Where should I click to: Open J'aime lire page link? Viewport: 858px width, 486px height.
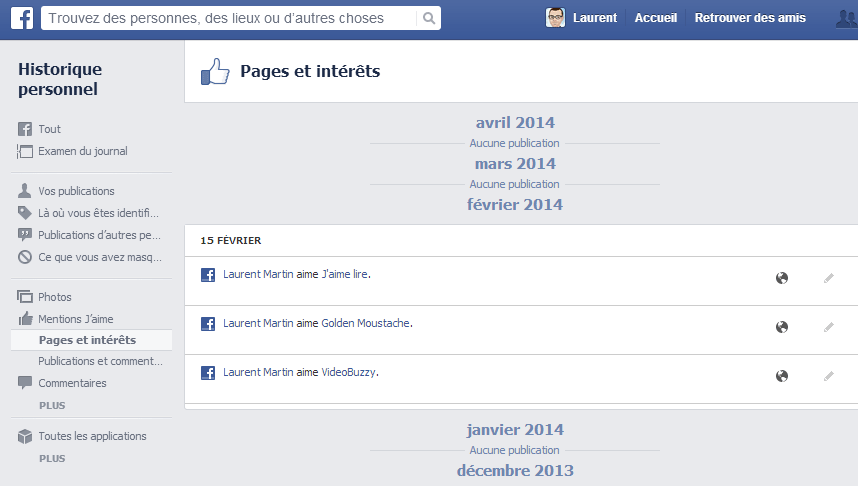click(345, 274)
